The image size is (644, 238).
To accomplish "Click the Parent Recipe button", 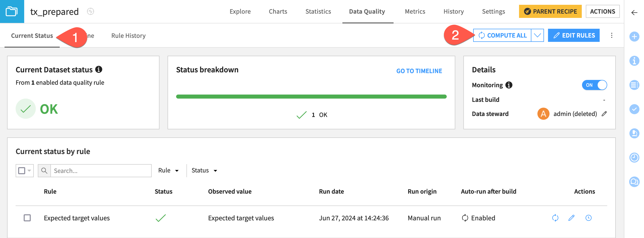I will tap(550, 11).
